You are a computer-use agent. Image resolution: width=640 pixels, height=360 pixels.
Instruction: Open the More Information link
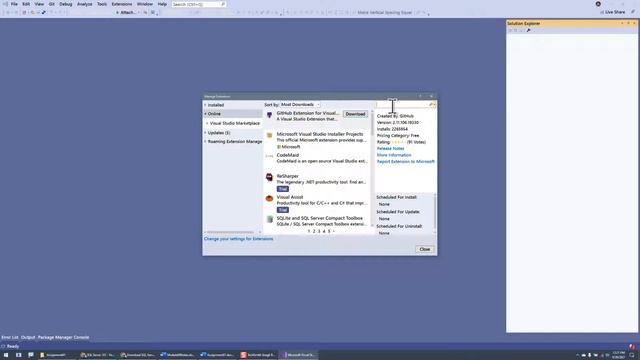[x=394, y=155]
